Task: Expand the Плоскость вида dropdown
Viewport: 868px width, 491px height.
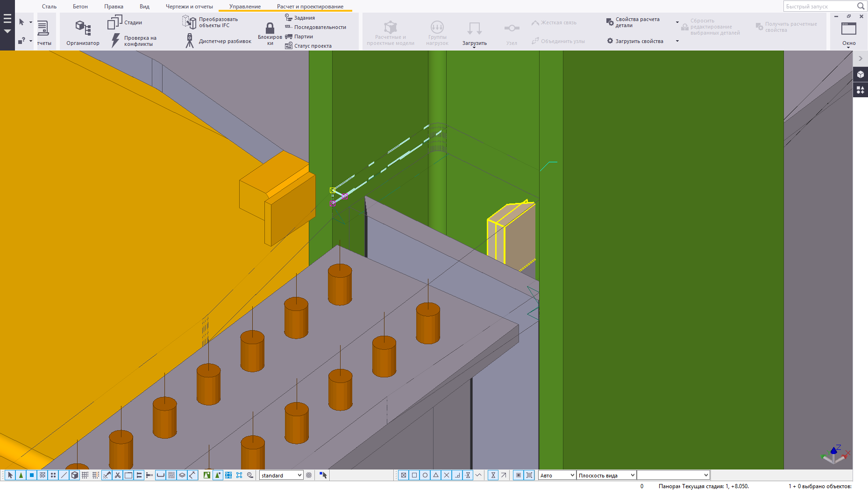Action: point(606,475)
